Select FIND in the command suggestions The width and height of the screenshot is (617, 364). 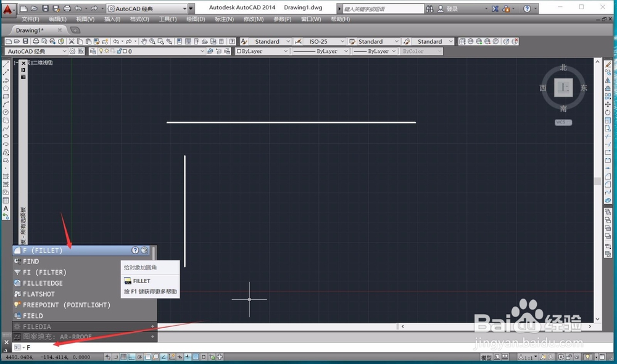pos(31,262)
